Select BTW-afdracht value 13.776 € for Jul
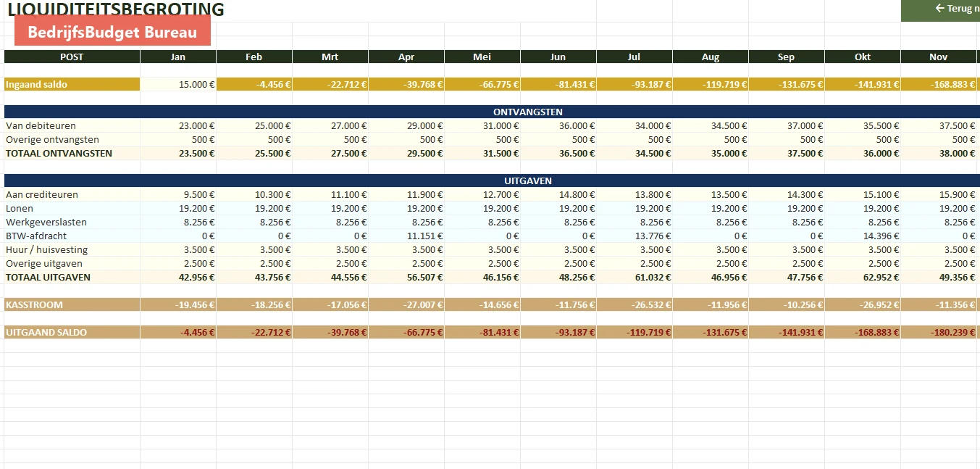The image size is (980, 469). [635, 236]
